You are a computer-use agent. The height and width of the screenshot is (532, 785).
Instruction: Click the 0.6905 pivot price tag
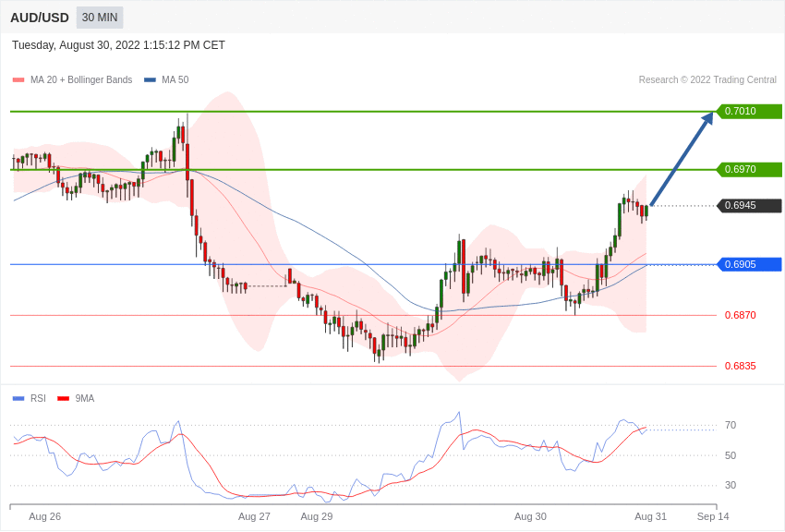tap(750, 264)
